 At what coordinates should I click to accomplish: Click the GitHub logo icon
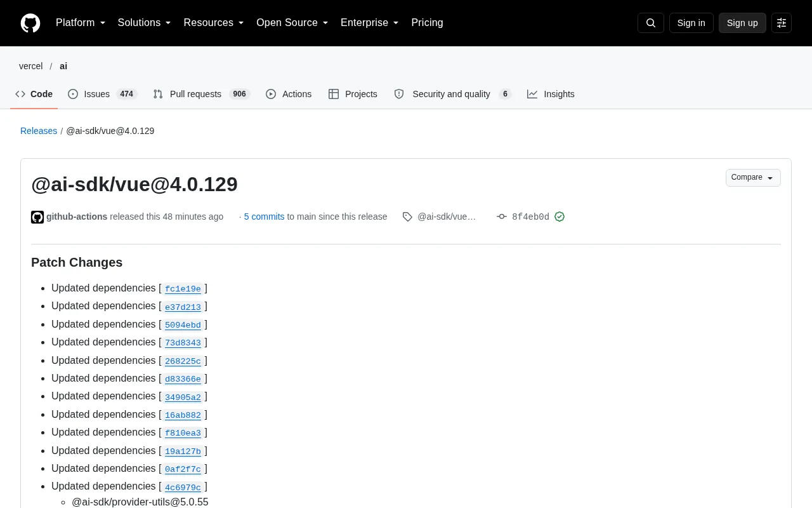(30, 23)
